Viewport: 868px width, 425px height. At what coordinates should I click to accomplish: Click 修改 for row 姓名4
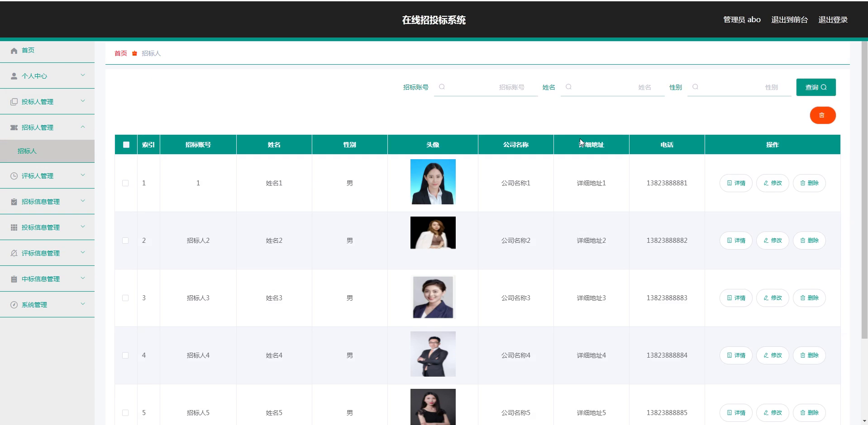click(773, 355)
